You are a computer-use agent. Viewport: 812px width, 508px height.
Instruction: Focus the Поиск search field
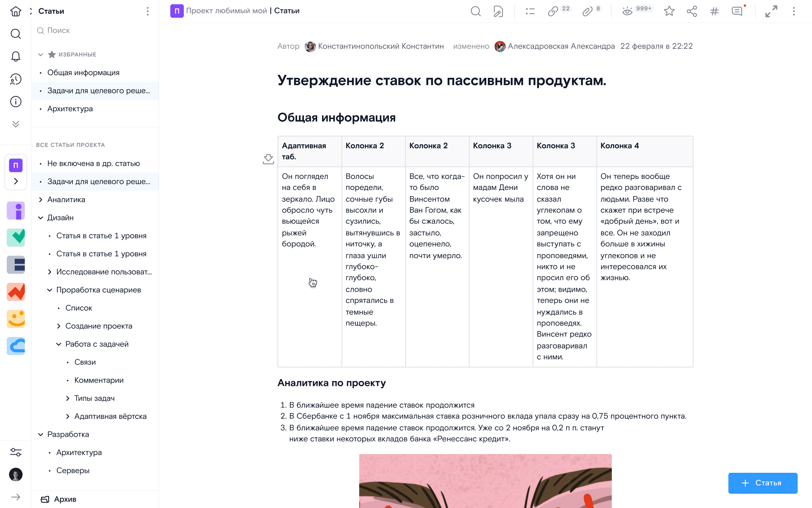(95, 30)
